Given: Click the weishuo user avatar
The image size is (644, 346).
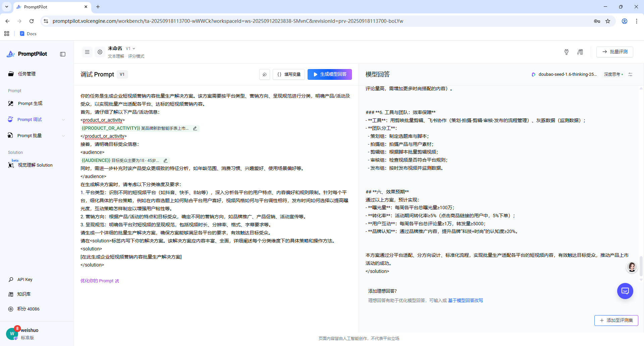Looking at the screenshot, I should [12, 334].
